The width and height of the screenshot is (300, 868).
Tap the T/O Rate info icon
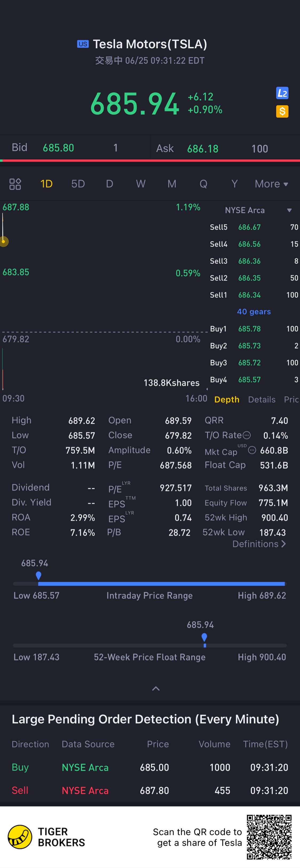point(247,435)
